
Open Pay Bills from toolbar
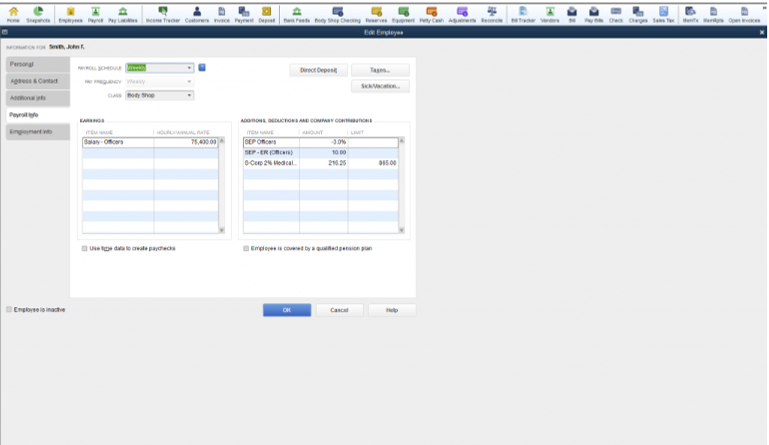[x=594, y=14]
